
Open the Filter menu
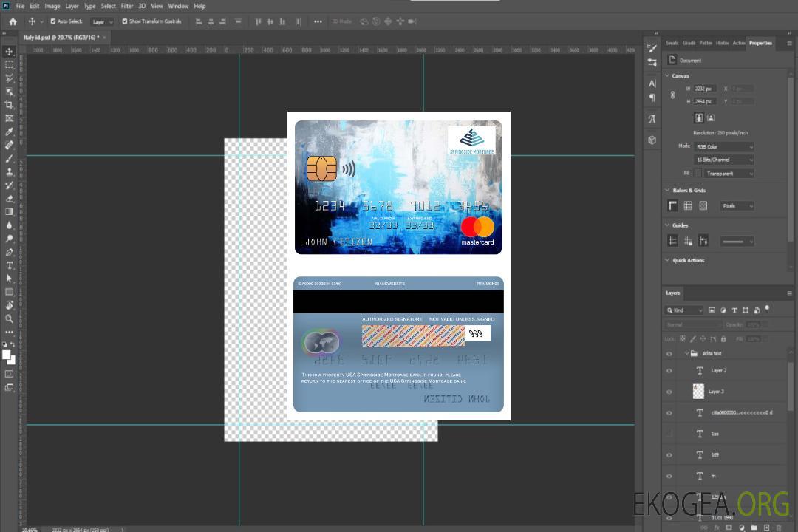(127, 6)
